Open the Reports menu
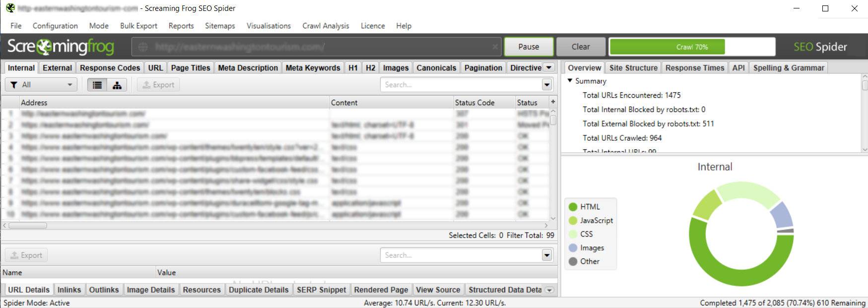868x308 pixels. 181,26
